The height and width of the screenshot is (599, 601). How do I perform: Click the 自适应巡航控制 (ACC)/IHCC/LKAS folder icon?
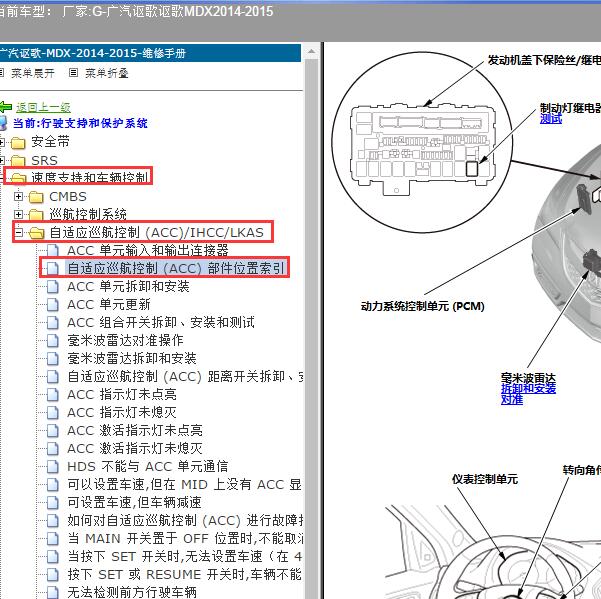(x=36, y=233)
